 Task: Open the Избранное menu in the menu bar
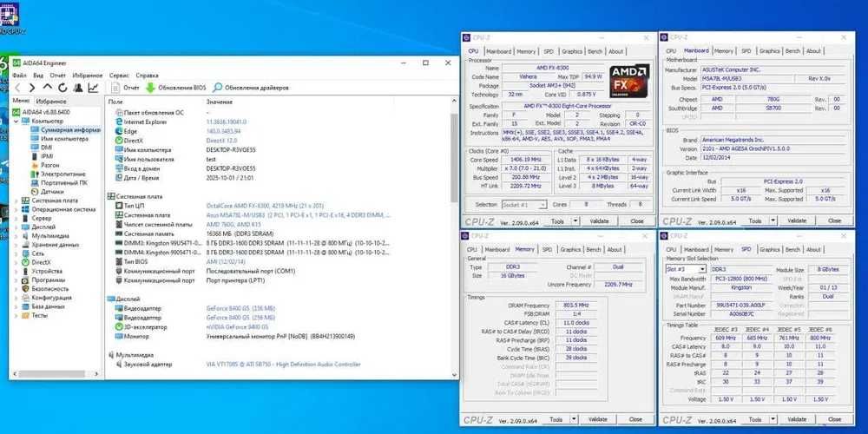88,76
